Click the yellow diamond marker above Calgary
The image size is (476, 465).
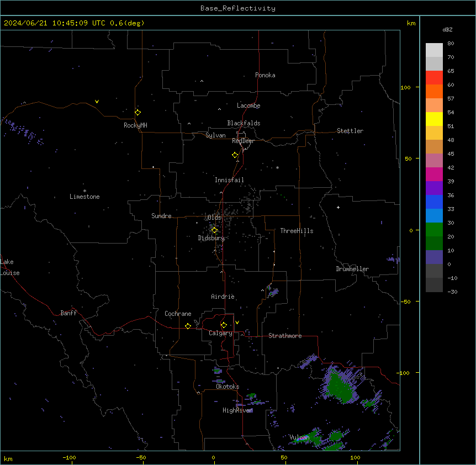[224, 325]
